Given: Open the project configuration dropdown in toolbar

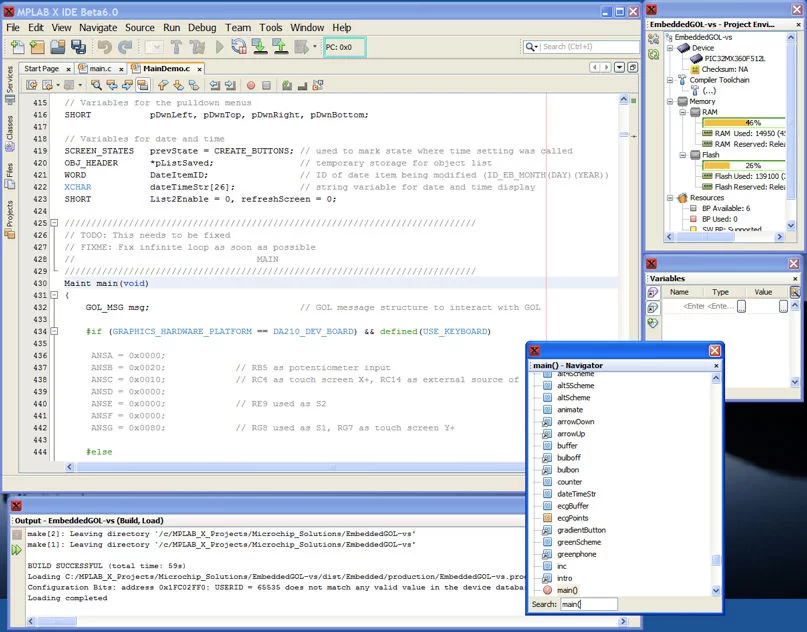Looking at the screenshot, I should (x=154, y=47).
